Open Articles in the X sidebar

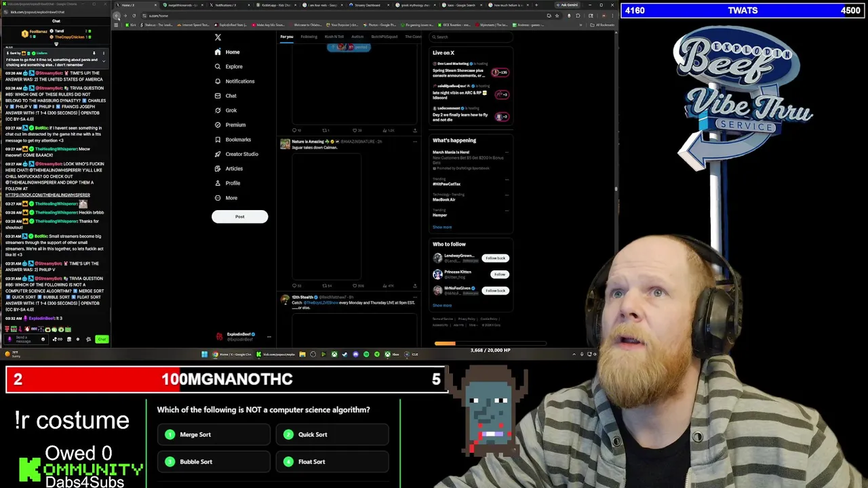229,169
